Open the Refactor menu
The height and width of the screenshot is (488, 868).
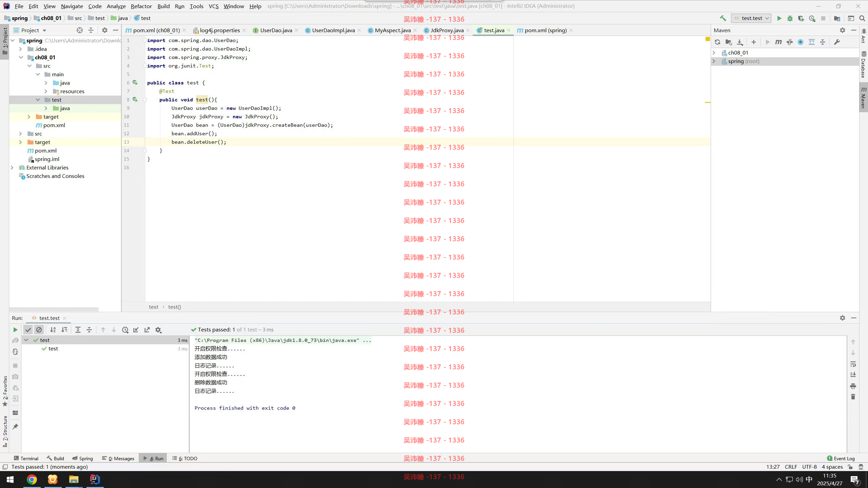click(x=141, y=6)
